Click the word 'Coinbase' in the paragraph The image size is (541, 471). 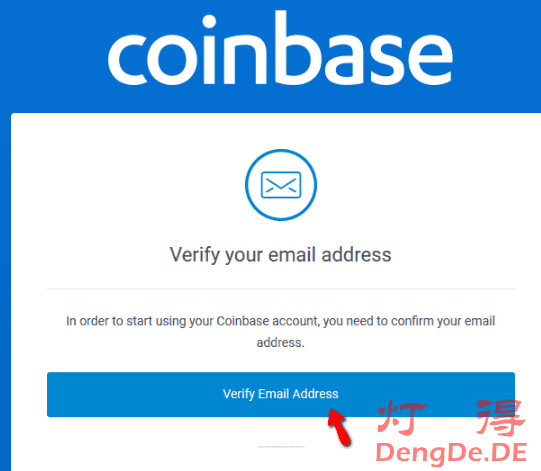[243, 321]
